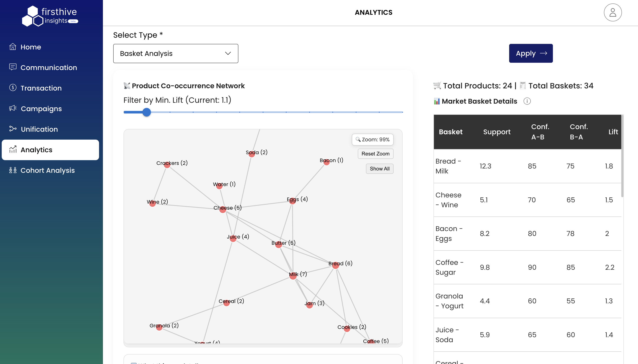Click the Transaction dollar icon
The image size is (638, 364).
tap(13, 88)
